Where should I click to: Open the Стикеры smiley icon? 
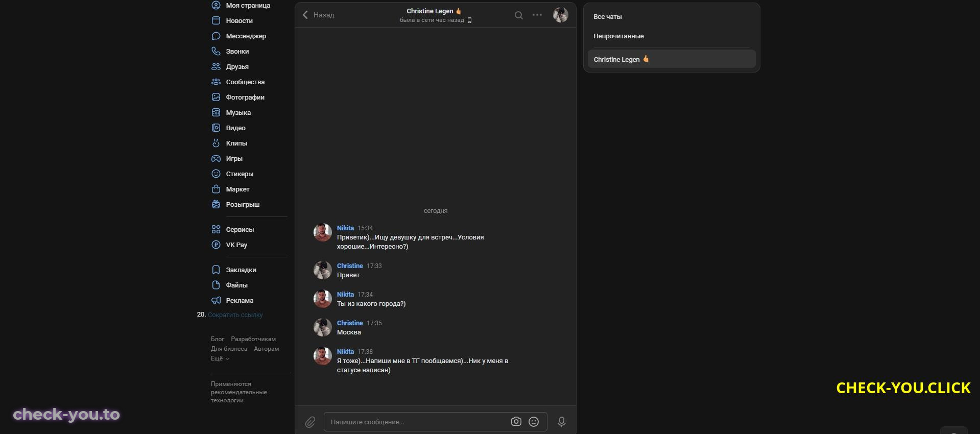(216, 174)
